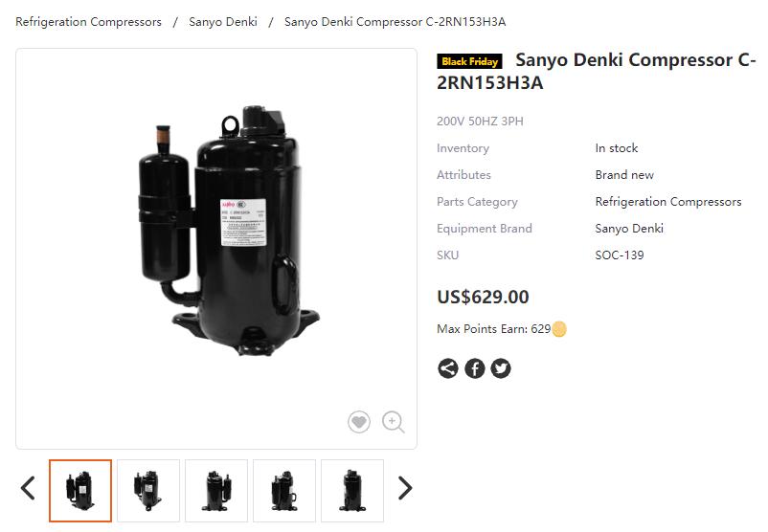This screenshot has height=532, width=768.
Task: Open Refrigeration Compressors parts category value
Action: [668, 202]
